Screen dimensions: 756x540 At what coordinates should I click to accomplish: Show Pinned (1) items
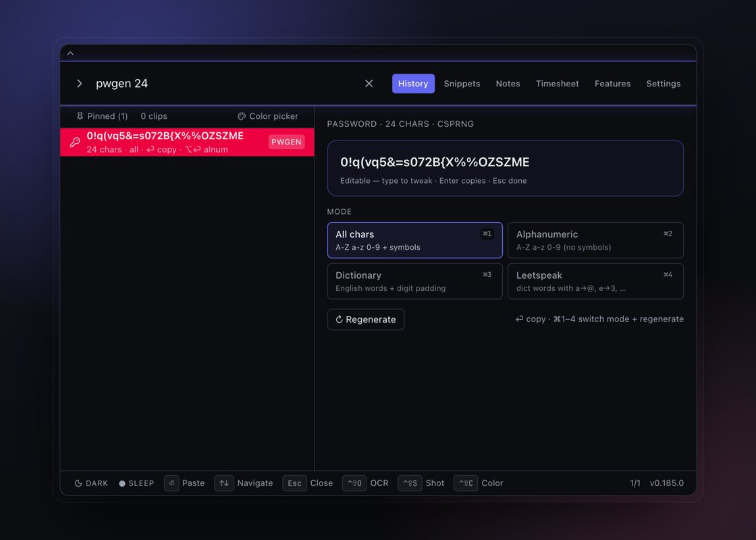point(102,116)
